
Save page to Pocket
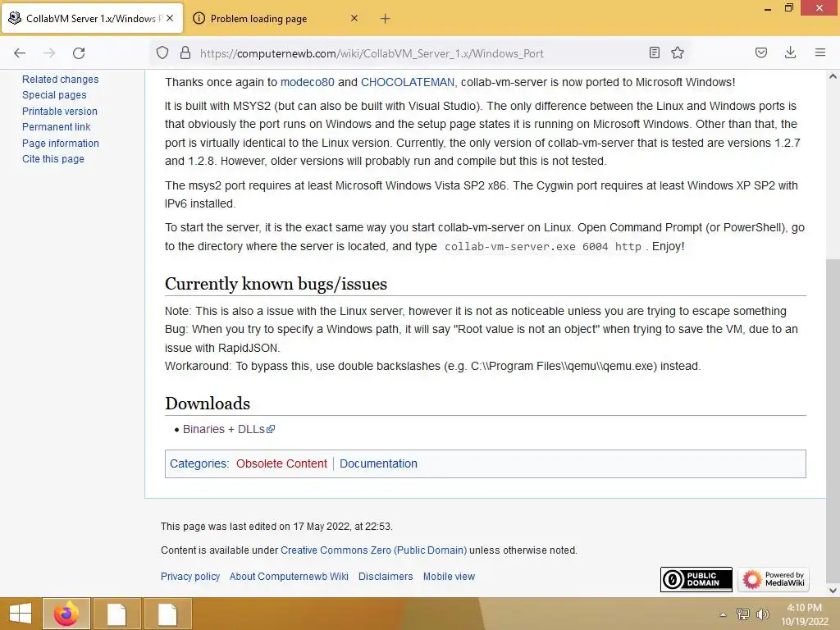761,52
